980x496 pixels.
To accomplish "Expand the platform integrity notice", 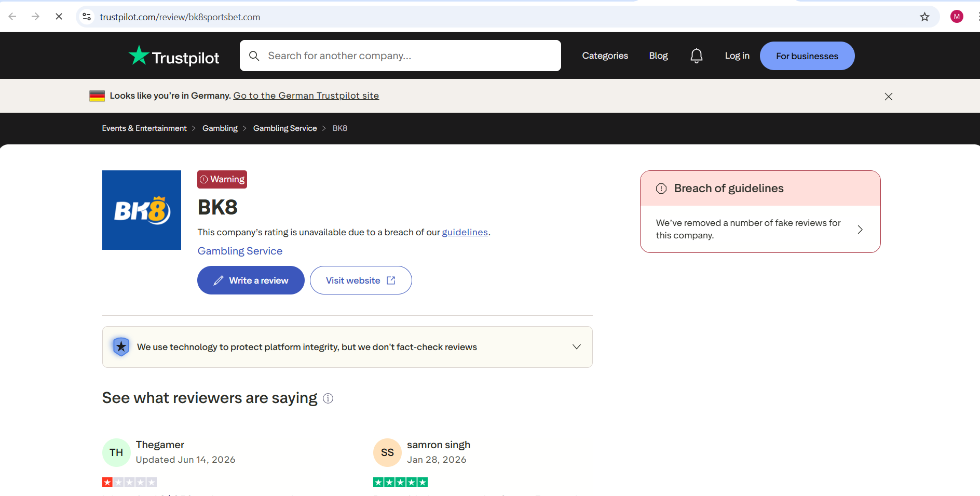I will pyautogui.click(x=576, y=346).
